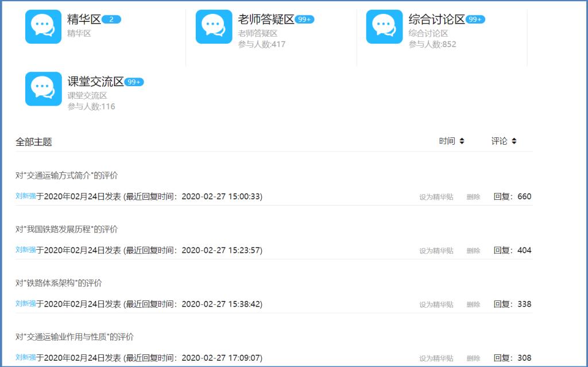
Task: Click author 刘新强 on the 交通运输方式简介 post
Action: 26,196
